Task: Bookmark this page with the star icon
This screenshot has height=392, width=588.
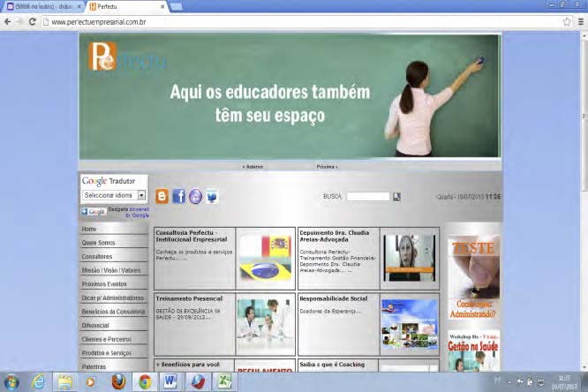Action: (x=567, y=21)
